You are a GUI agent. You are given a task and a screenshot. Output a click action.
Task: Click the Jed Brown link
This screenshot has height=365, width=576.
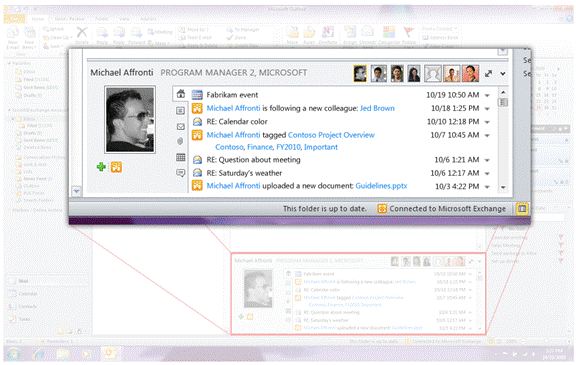coord(377,108)
